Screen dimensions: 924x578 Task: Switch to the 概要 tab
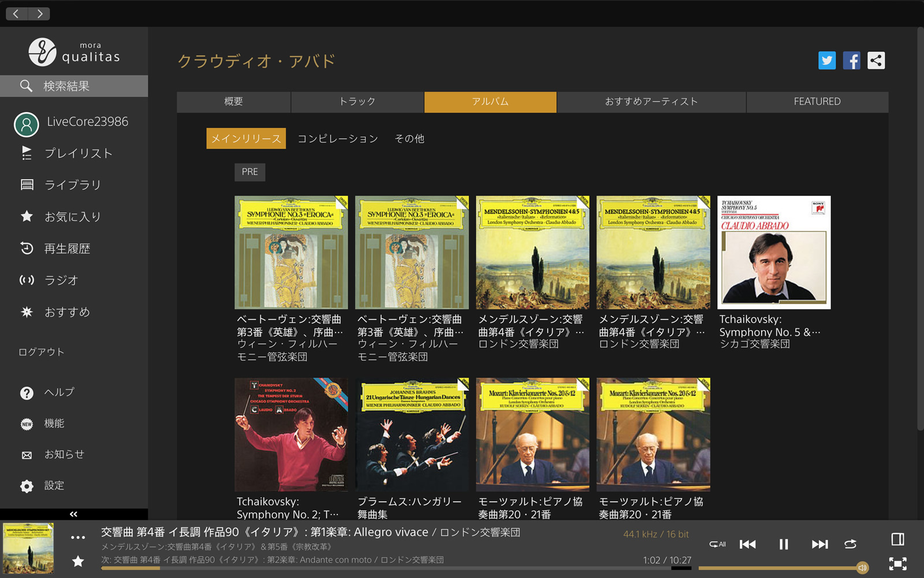point(233,102)
